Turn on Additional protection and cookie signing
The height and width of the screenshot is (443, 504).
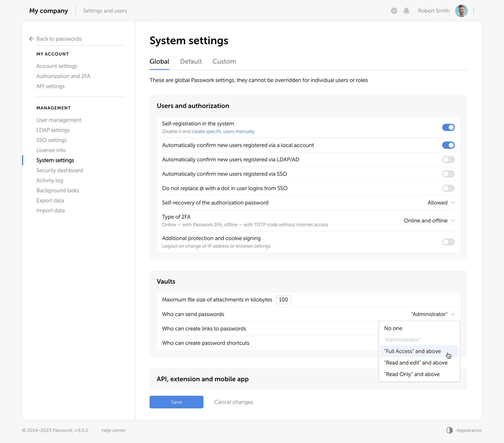pyautogui.click(x=448, y=242)
